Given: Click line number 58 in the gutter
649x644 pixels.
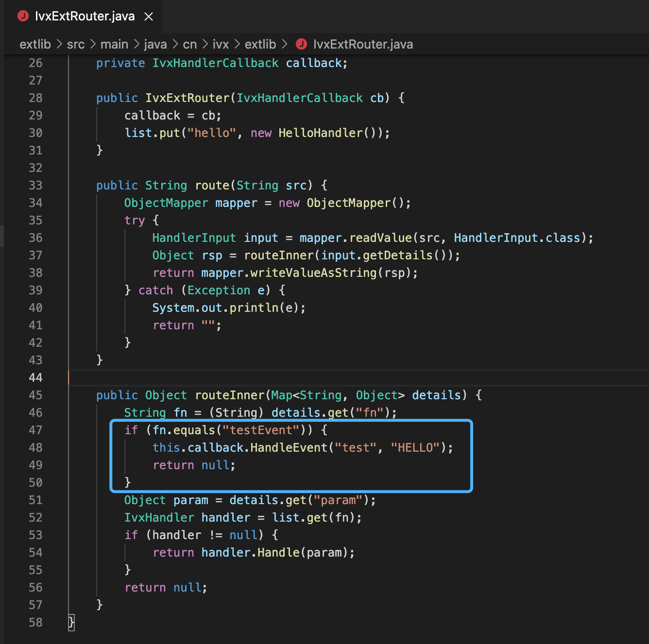Looking at the screenshot, I should click(35, 623).
